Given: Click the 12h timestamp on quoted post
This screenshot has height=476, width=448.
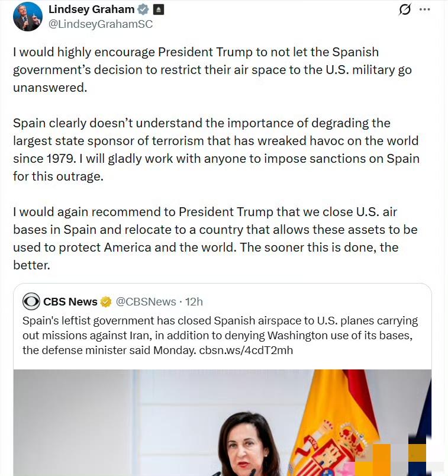Looking at the screenshot, I should pyautogui.click(x=194, y=302).
